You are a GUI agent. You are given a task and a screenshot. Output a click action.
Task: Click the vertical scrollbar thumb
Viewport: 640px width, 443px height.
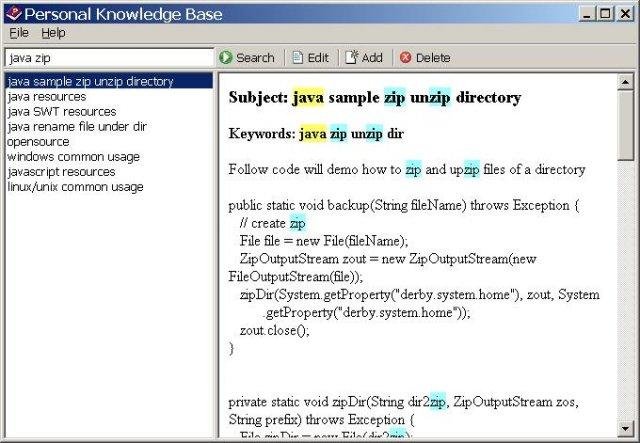(x=625, y=125)
